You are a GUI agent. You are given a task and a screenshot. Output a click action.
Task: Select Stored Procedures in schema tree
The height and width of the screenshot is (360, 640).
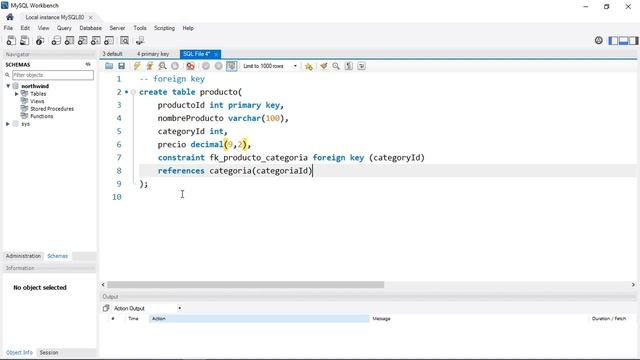point(52,109)
